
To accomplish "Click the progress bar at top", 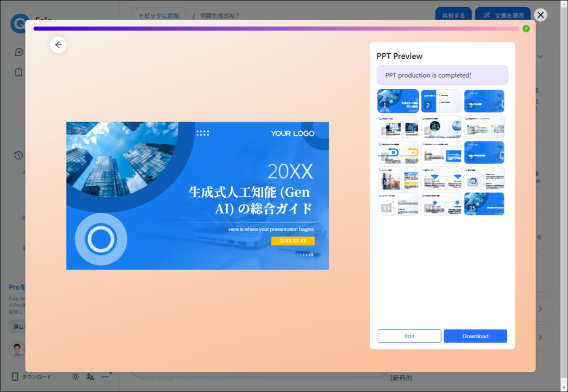I will click(276, 29).
